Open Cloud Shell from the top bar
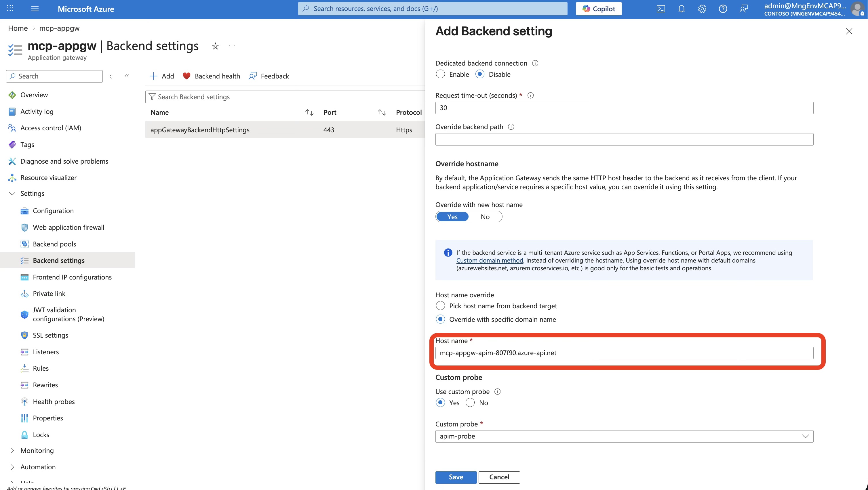This screenshot has width=868, height=490. 660,9
